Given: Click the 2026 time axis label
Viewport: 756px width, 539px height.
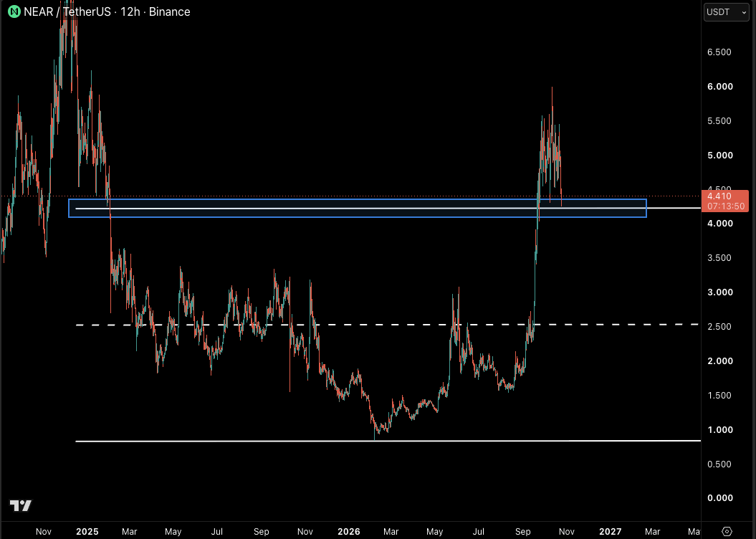Looking at the screenshot, I should pos(348,531).
